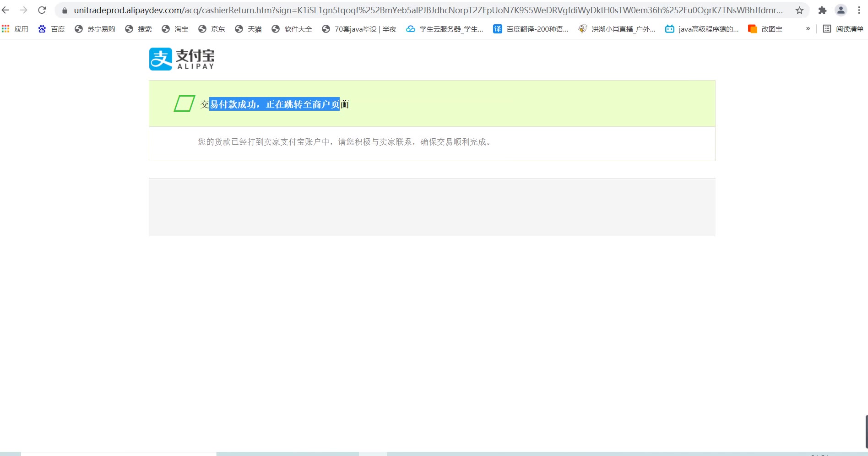Image resolution: width=868 pixels, height=456 pixels.
Task: Open the browser profile avatar
Action: 841,10
